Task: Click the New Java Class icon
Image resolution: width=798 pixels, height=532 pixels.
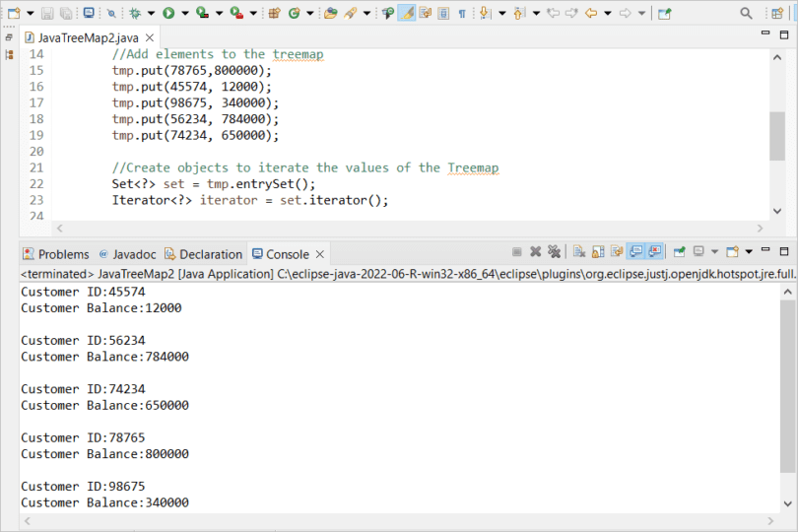Action: click(294, 13)
